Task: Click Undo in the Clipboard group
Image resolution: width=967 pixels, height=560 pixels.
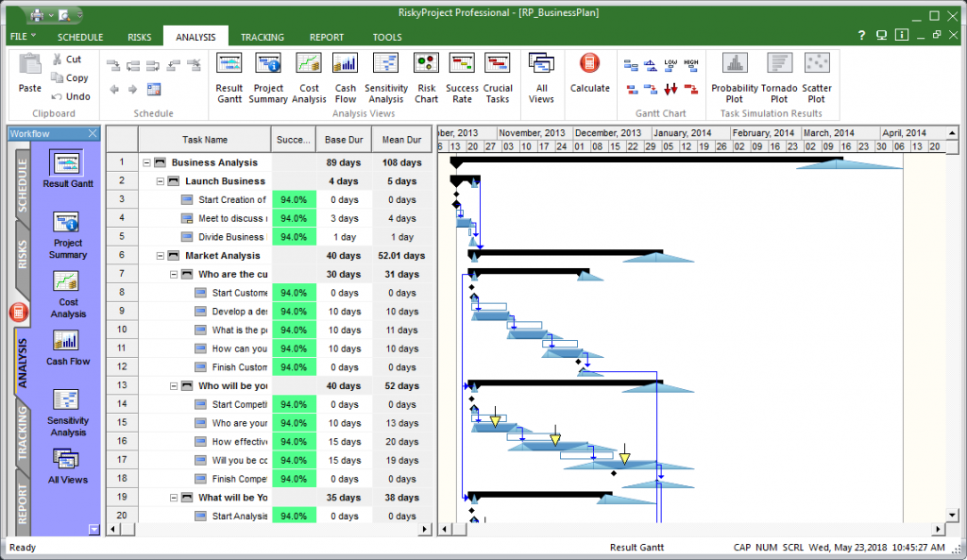Action: (x=71, y=96)
